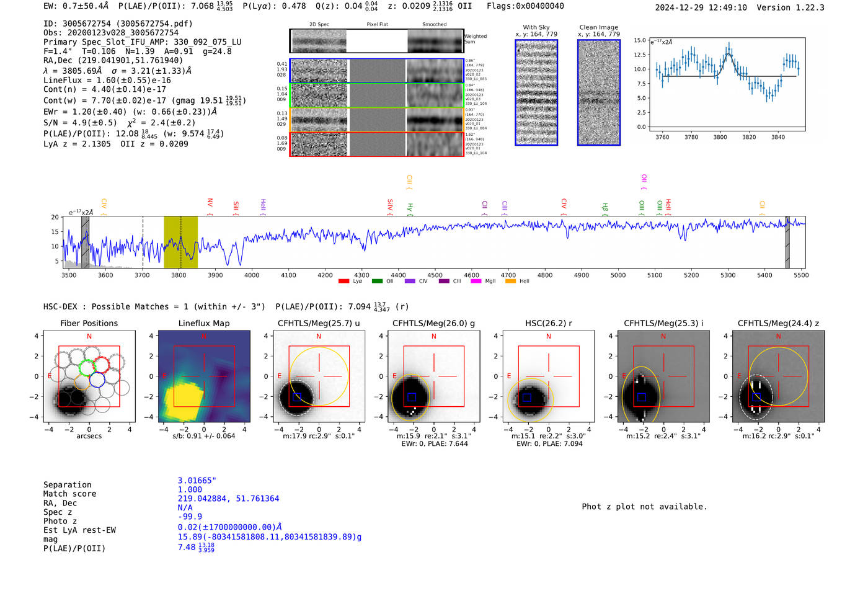
Task: Click the Phot z plot not available message
Action: [644, 507]
